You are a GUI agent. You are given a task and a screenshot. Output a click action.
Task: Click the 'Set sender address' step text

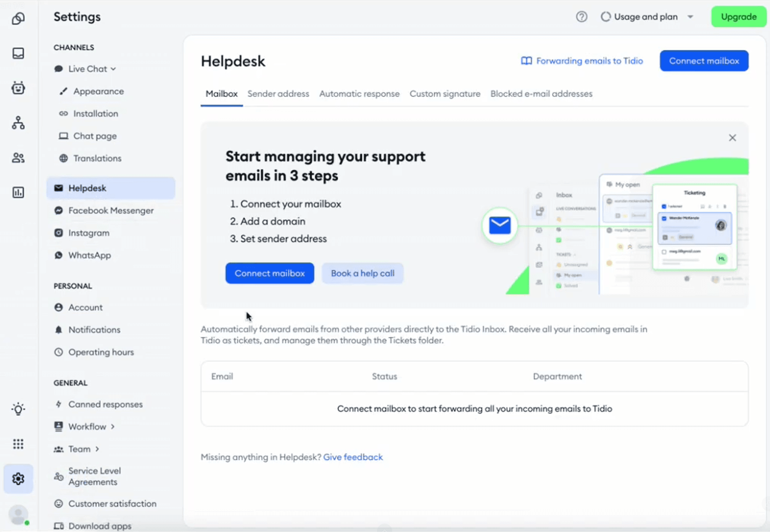284,239
